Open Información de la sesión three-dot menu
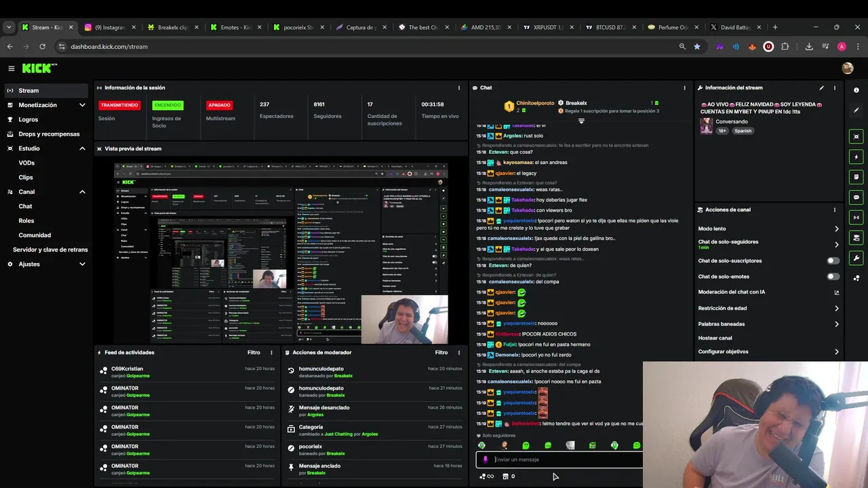Viewport: 868px width, 488px height. point(459,87)
